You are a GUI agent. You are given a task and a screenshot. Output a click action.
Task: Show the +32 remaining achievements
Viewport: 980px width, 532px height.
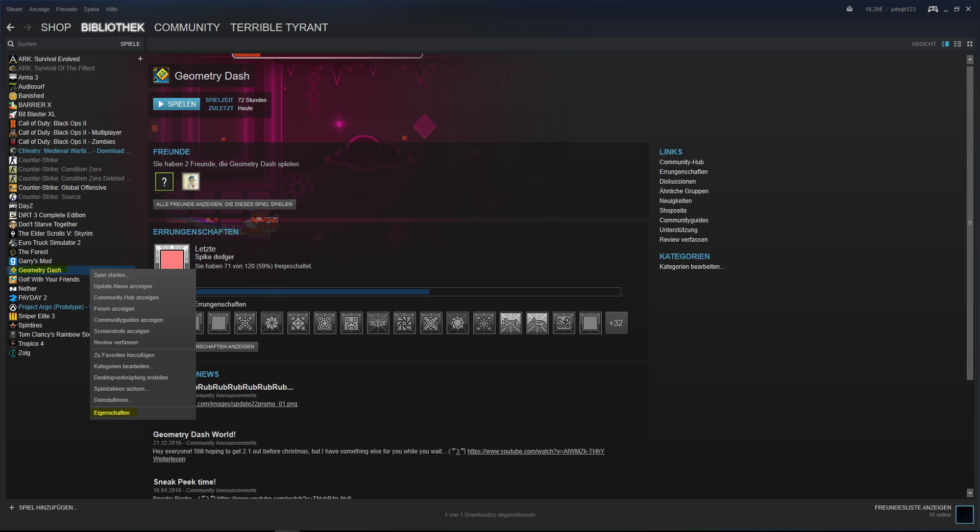click(616, 323)
